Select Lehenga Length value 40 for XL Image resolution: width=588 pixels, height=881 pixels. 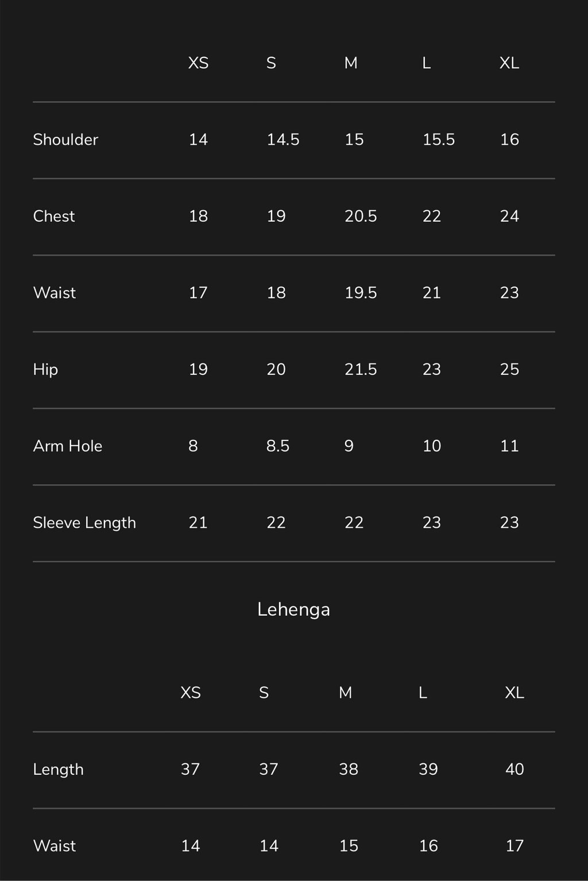pos(514,769)
